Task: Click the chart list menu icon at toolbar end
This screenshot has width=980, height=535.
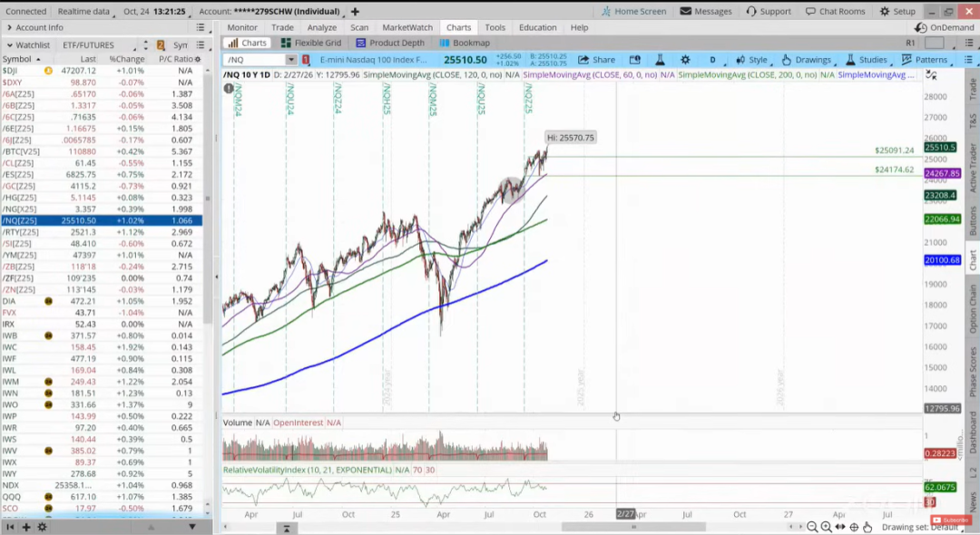Action: click(x=968, y=59)
